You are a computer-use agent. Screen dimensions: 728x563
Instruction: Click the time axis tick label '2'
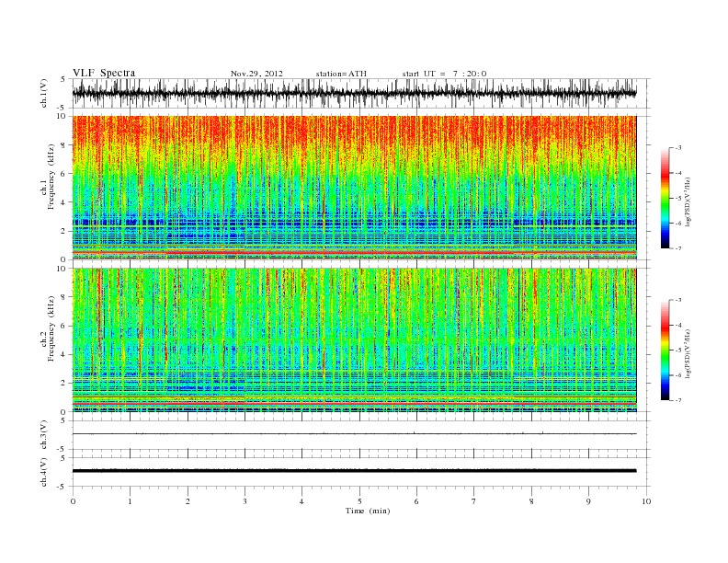[188, 501]
